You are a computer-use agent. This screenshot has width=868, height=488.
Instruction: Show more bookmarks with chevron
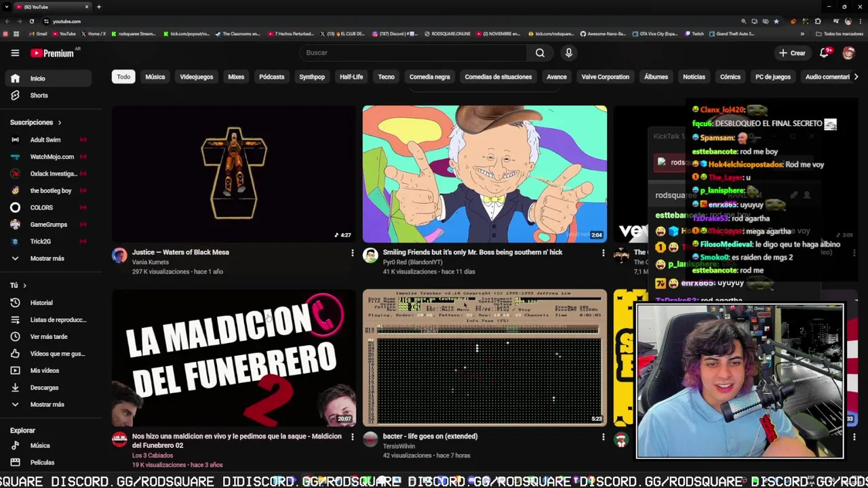coord(802,33)
